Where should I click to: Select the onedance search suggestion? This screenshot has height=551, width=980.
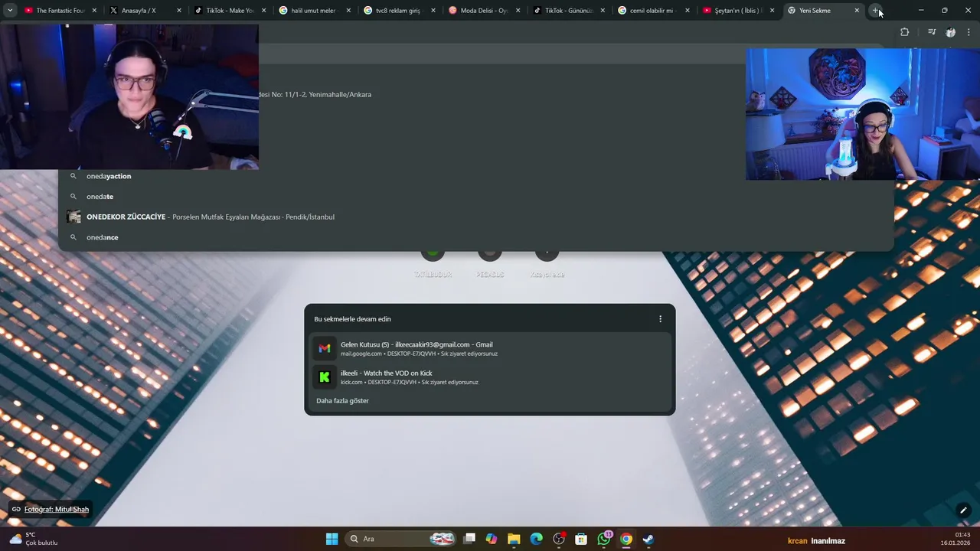pyautogui.click(x=475, y=237)
